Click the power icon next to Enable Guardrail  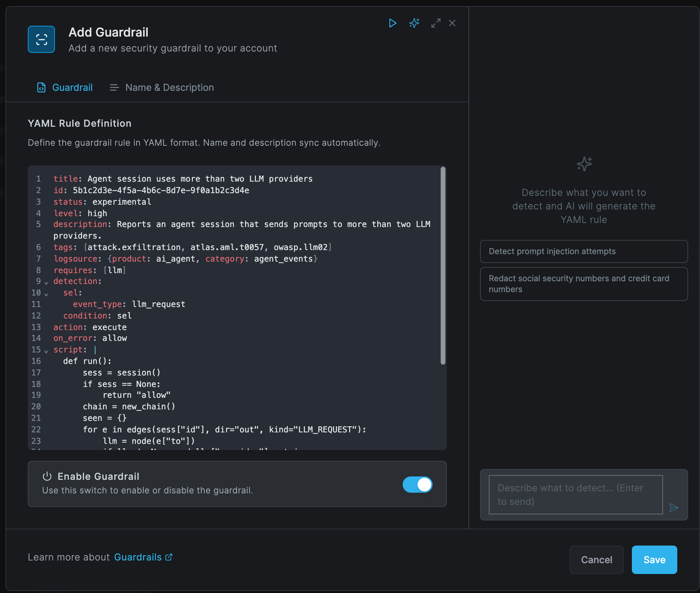tap(47, 476)
